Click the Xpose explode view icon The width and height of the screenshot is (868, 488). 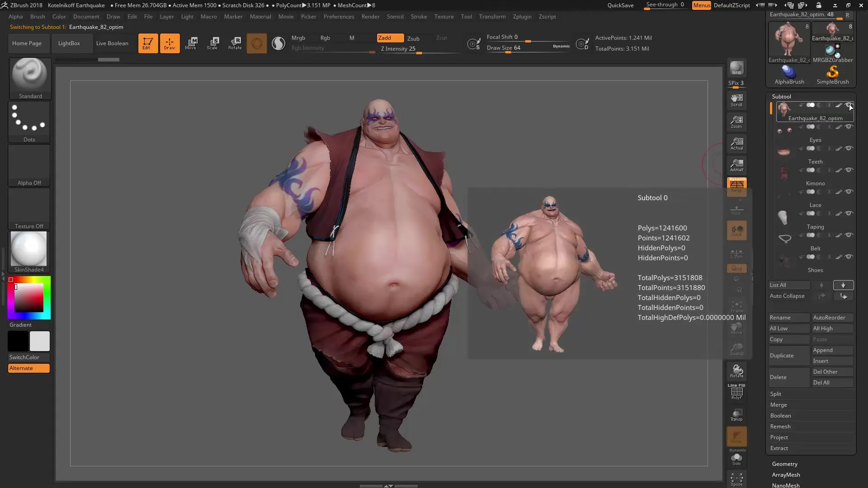coord(736,479)
